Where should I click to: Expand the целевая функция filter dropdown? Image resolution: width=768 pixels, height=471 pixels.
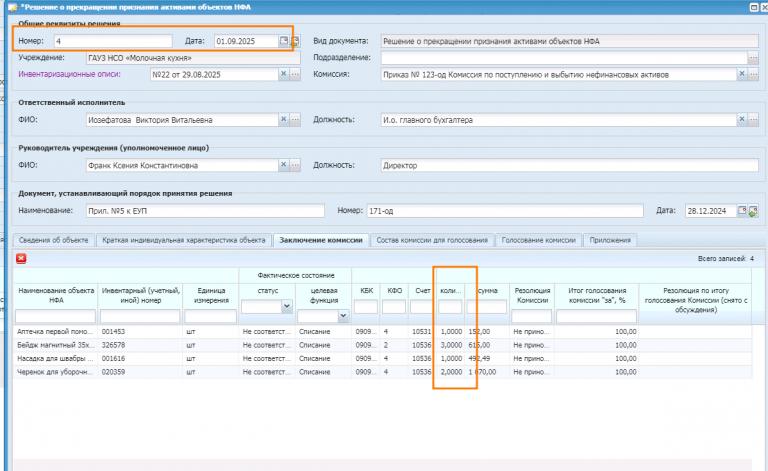tap(343, 316)
